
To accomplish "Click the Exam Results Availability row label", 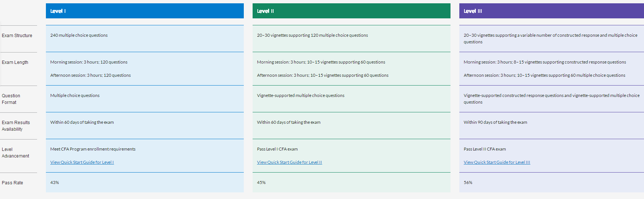I will [16, 126].
